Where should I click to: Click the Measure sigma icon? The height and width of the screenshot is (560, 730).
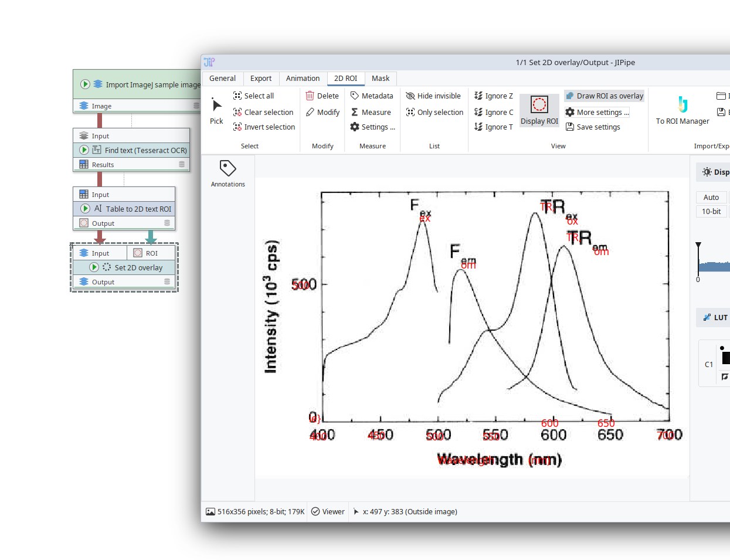(355, 112)
